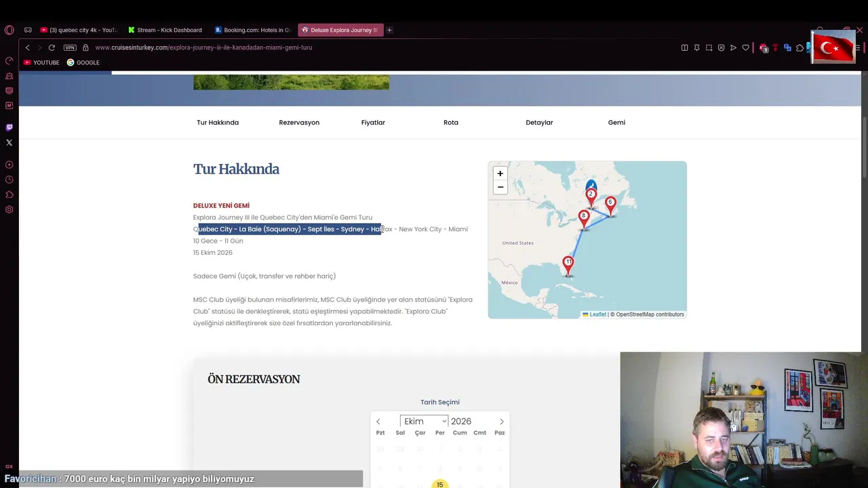Click the calendar year field showing 2026
Screen dimensions: 868x488
click(x=462, y=421)
